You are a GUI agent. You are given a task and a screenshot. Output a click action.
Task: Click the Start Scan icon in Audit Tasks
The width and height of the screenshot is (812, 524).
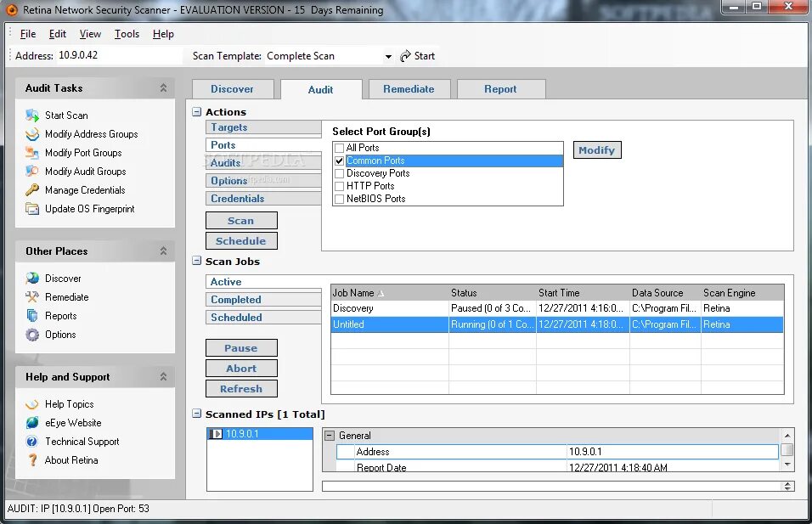coord(32,115)
